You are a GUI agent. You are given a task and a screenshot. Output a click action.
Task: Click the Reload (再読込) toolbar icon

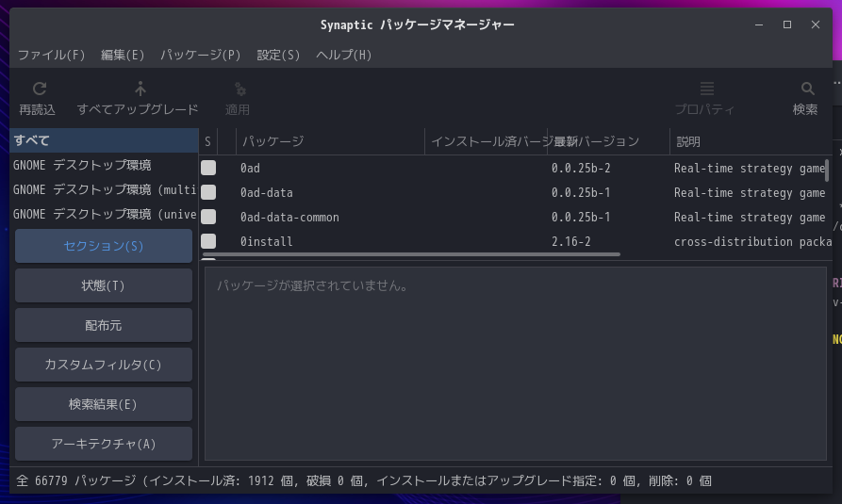(40, 89)
